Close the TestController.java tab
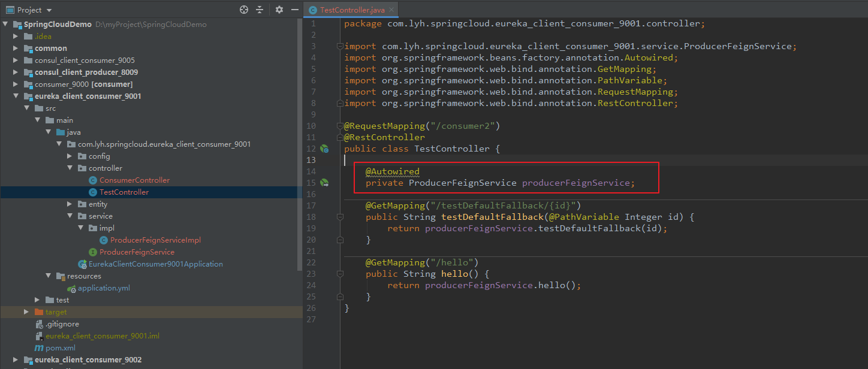The image size is (868, 369). click(391, 10)
